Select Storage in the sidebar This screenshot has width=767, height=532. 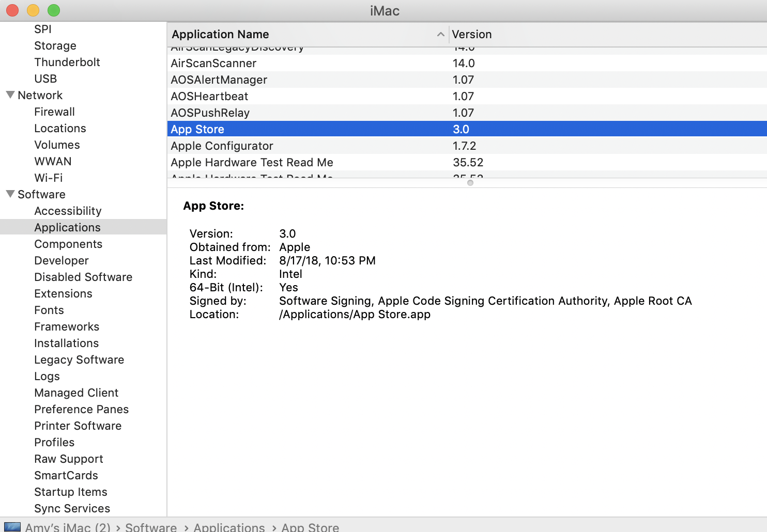[55, 45]
